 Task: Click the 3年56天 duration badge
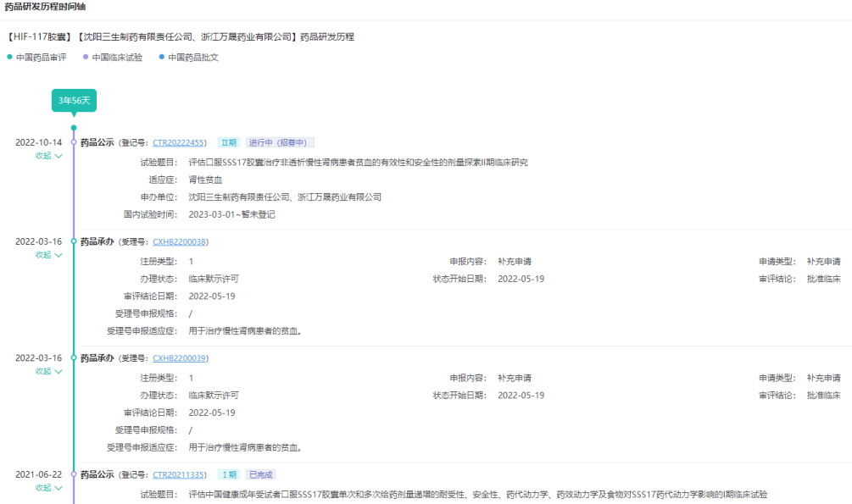(x=74, y=100)
